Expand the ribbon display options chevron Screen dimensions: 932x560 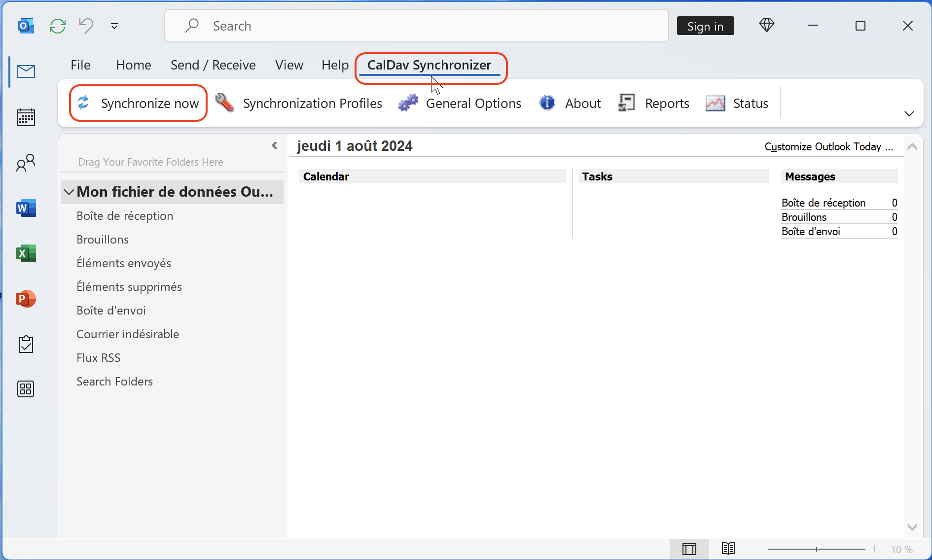click(x=909, y=114)
